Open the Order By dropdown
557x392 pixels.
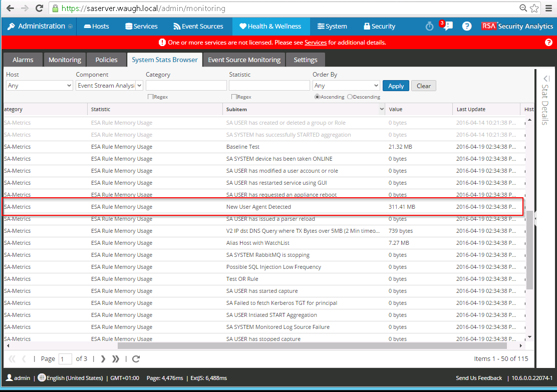point(346,86)
